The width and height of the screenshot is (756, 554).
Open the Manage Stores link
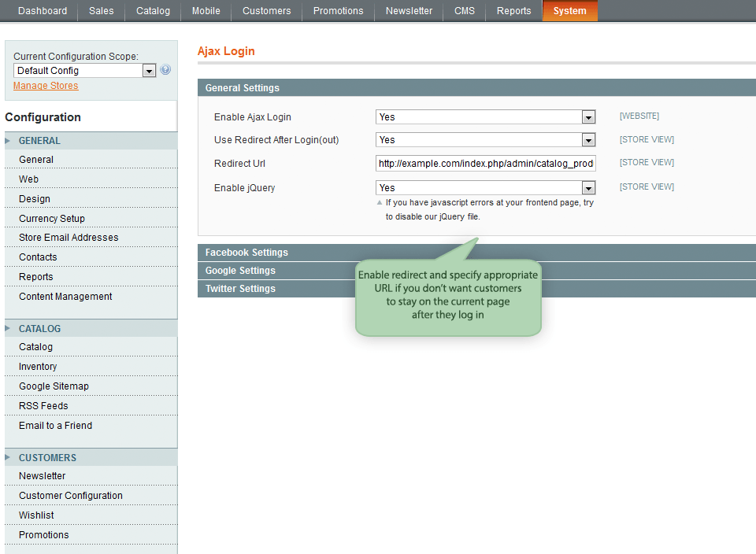point(46,86)
